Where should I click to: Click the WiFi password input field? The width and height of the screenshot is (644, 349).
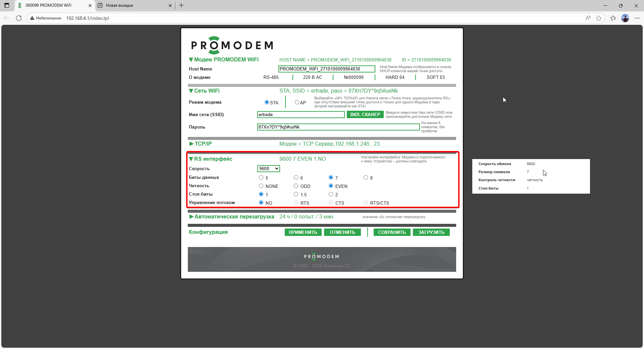(338, 127)
